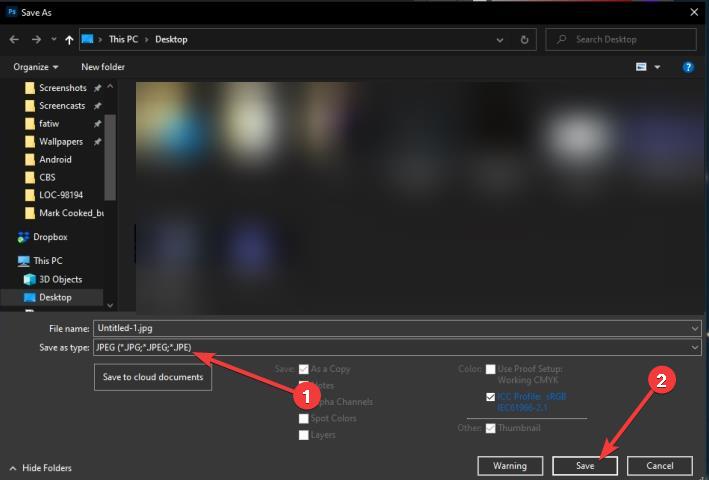Toggle Use Proof Setup checkbox
This screenshot has height=480, width=709.
click(491, 369)
